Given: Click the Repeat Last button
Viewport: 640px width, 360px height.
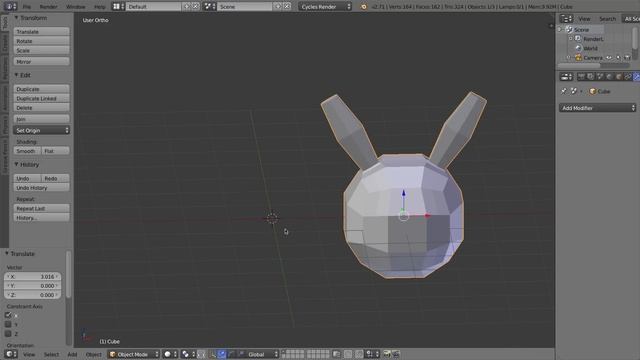Looking at the screenshot, I should (42, 208).
